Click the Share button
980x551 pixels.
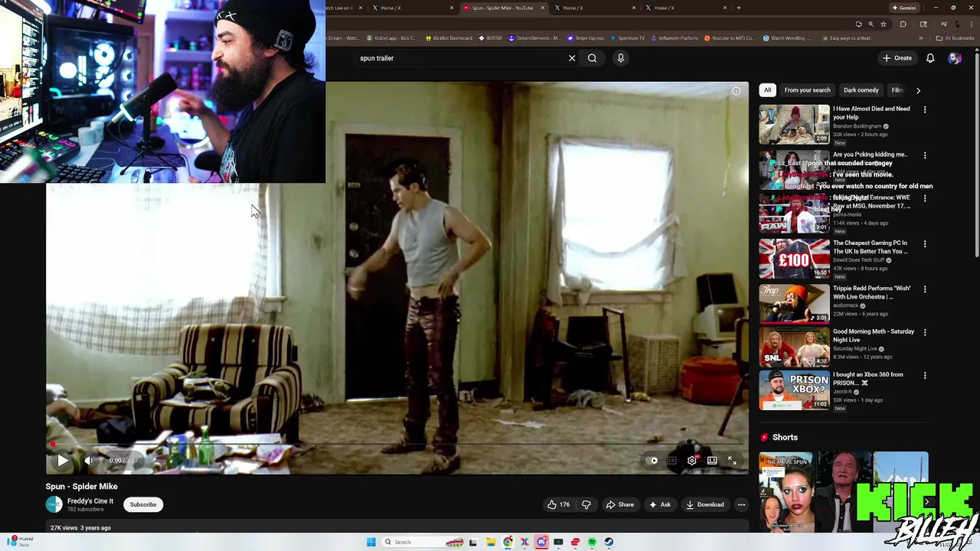pyautogui.click(x=620, y=505)
